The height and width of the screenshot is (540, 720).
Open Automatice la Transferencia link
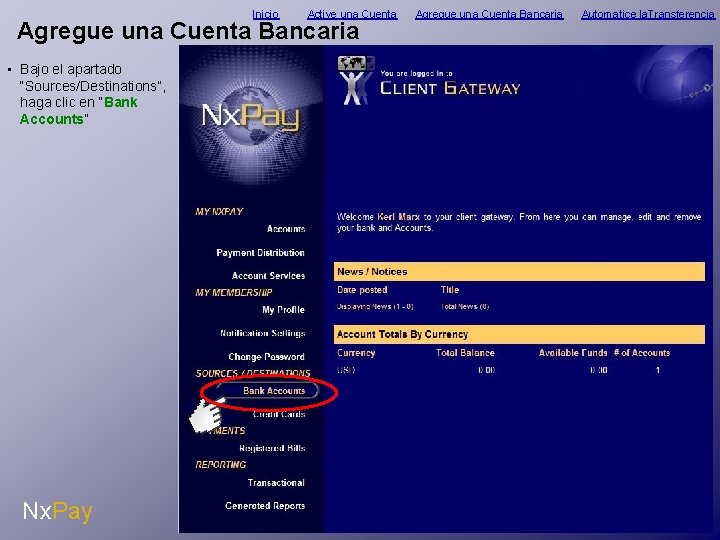pos(648,14)
